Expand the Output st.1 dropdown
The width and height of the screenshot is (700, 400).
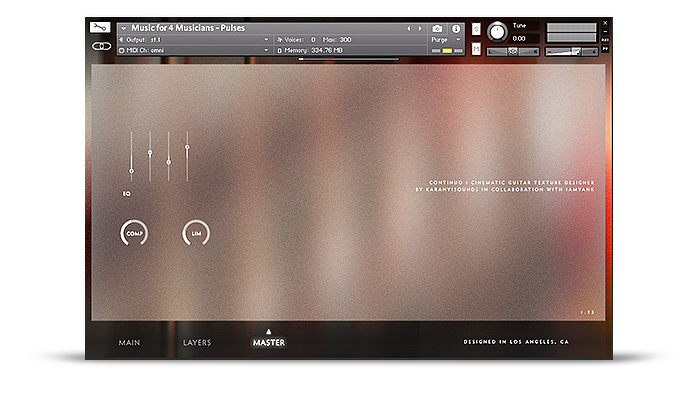[x=194, y=40]
